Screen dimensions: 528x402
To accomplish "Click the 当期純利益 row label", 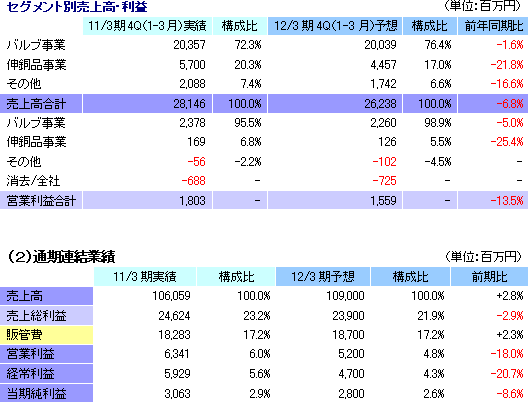I will [x=46, y=393].
